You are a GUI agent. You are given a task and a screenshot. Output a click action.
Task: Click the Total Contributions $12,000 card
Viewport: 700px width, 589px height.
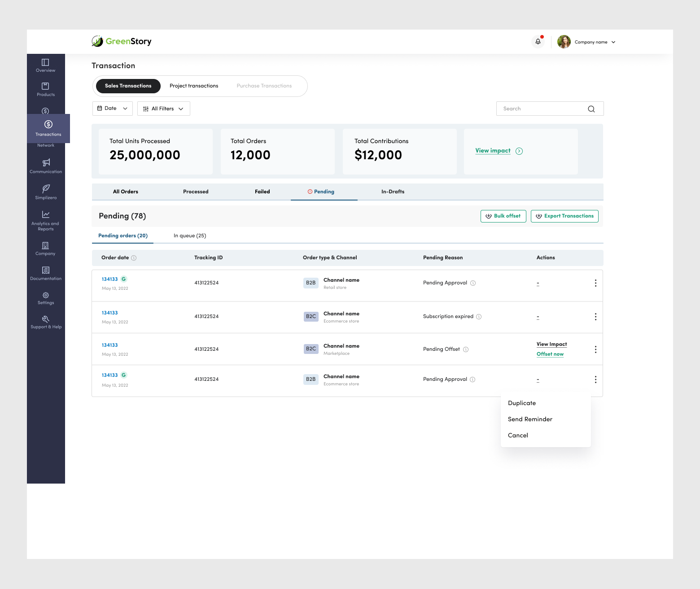pyautogui.click(x=400, y=152)
